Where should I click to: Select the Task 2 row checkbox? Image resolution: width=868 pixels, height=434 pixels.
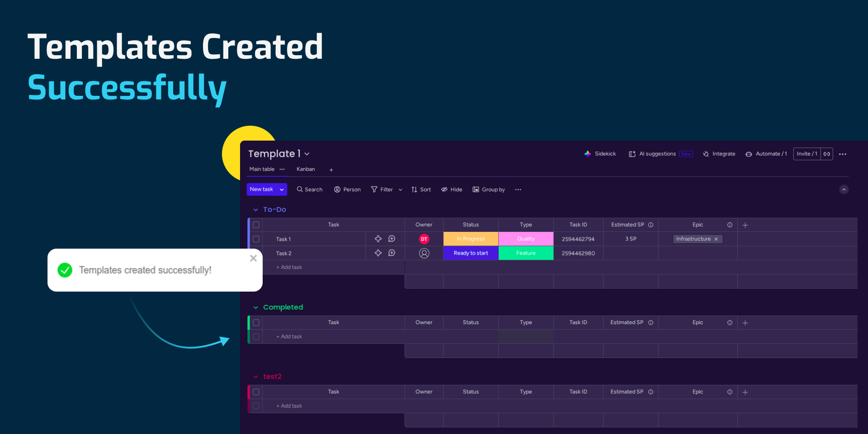(256, 253)
